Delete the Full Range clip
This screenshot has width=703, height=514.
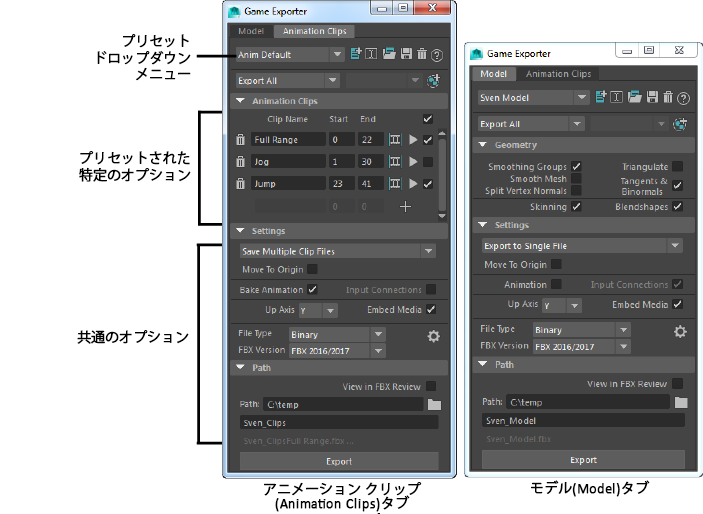(240, 139)
